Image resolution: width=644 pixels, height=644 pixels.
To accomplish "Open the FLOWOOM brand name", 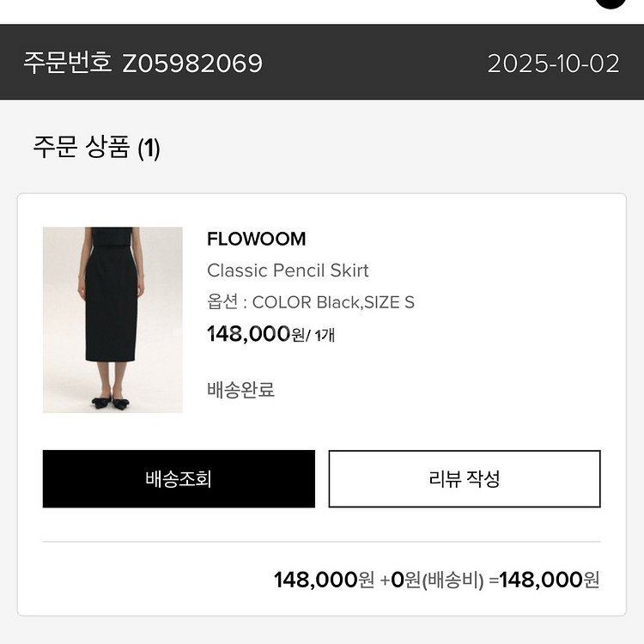I will pyautogui.click(x=256, y=239).
